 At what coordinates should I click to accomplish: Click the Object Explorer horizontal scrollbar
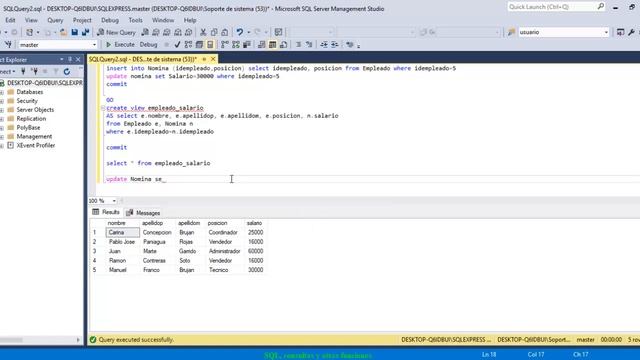point(40,340)
